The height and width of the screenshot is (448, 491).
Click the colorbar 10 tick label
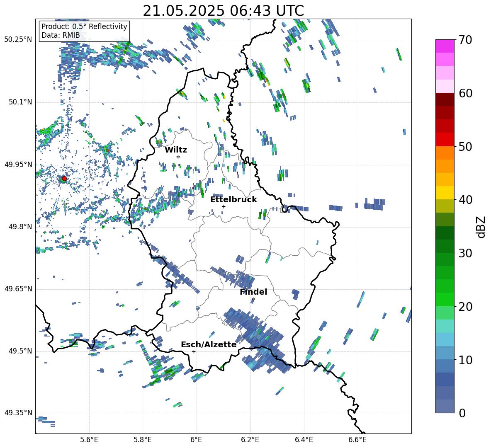coord(466,360)
